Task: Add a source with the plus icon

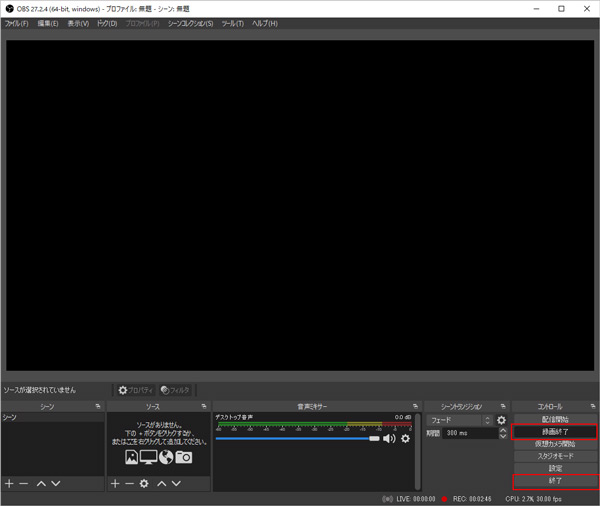Action: point(115,483)
